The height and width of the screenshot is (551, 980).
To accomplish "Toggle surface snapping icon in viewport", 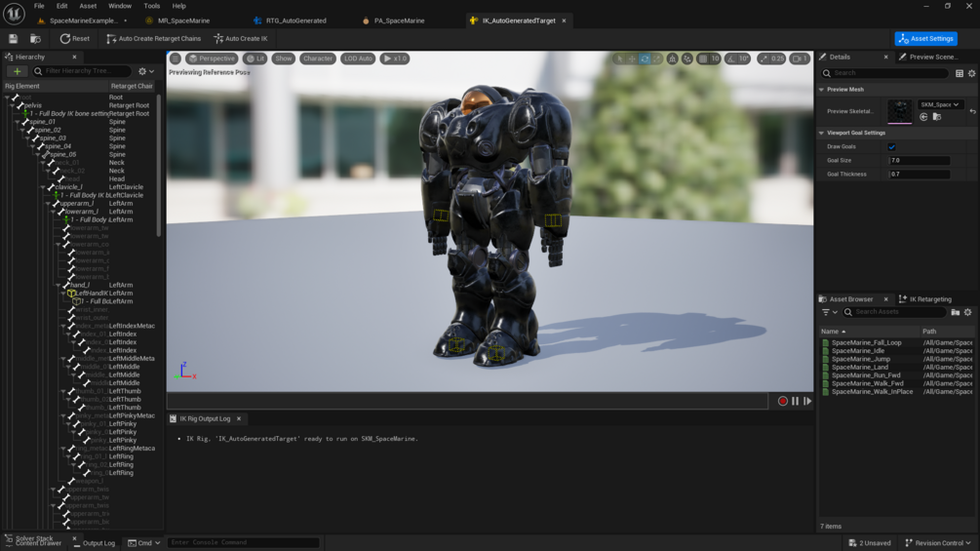I will tap(687, 59).
